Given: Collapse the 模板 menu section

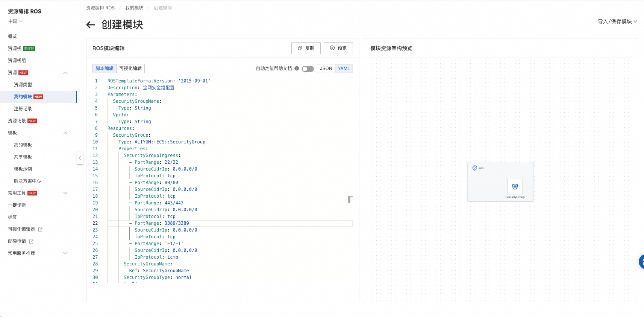Looking at the screenshot, I should [65, 133].
